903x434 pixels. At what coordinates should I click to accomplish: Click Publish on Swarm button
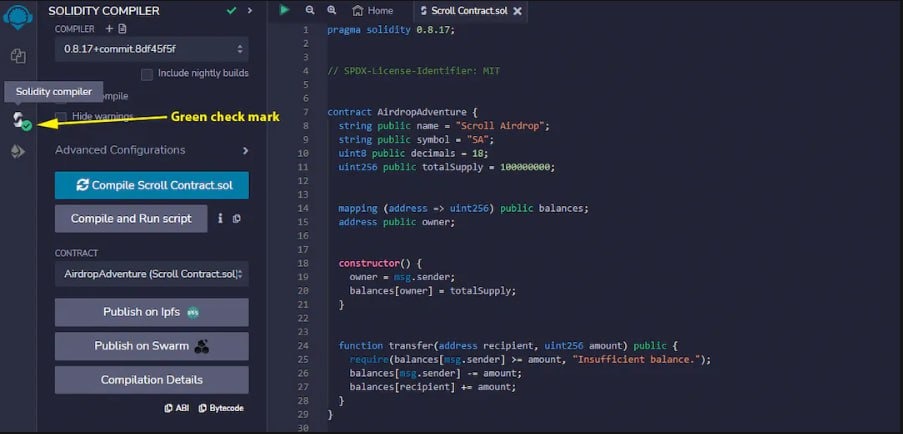(152, 346)
